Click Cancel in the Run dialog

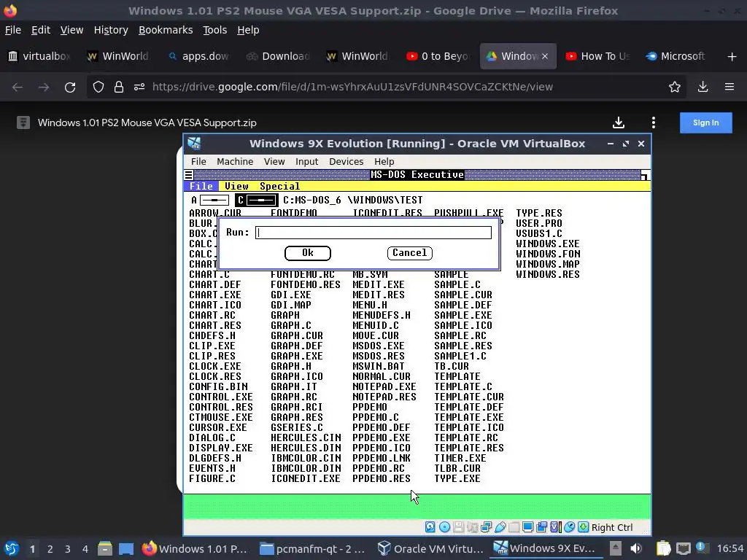410,253
